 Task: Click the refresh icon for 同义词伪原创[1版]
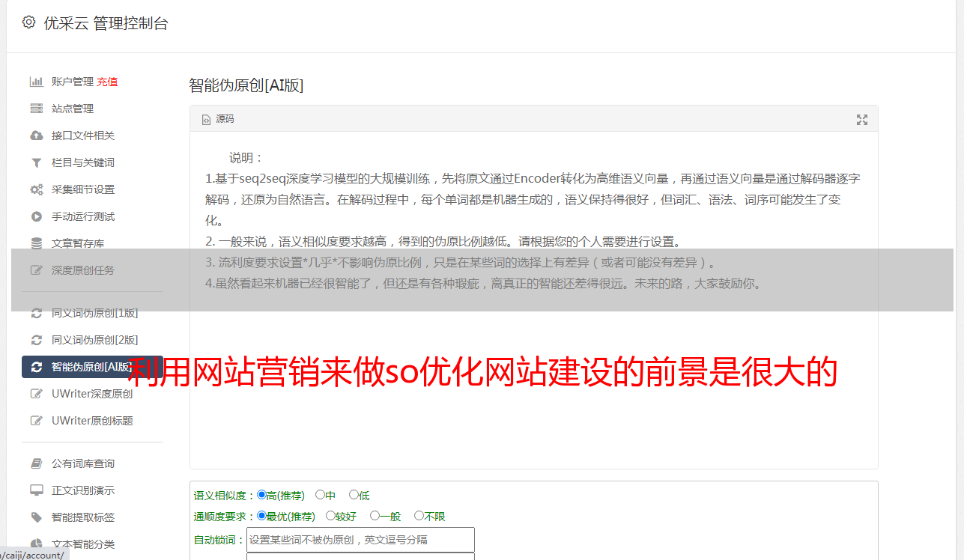(x=36, y=313)
